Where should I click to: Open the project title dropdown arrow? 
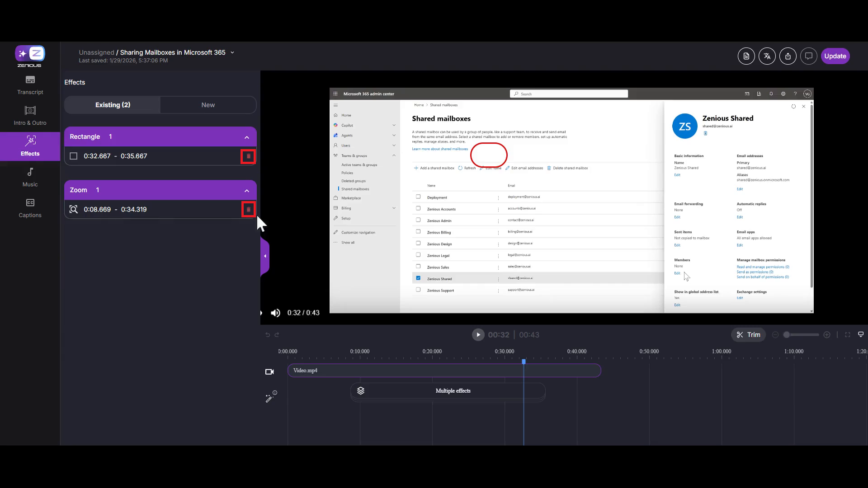click(x=232, y=52)
